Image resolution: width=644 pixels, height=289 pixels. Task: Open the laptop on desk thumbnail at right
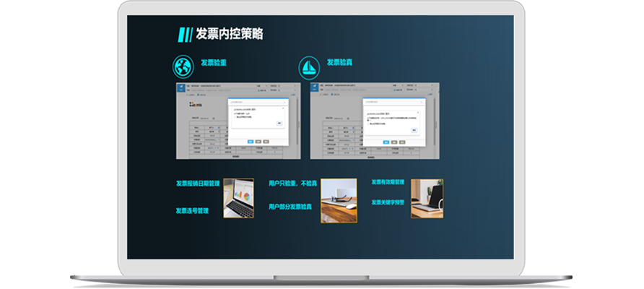coord(427,198)
